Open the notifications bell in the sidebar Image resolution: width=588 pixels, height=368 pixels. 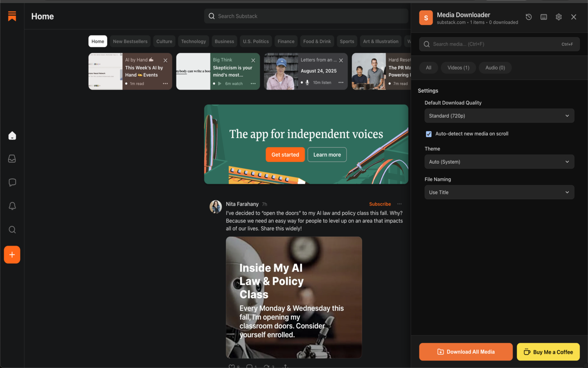12,206
